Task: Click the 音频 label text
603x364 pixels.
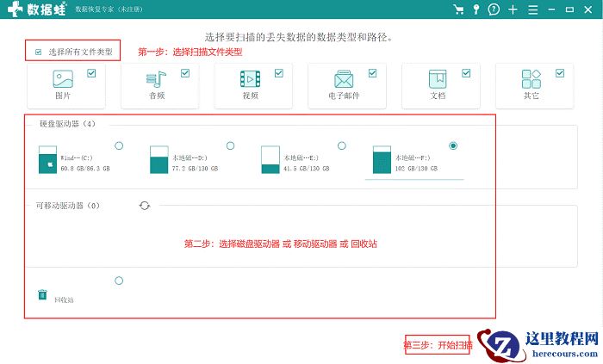Action: pyautogui.click(x=157, y=96)
